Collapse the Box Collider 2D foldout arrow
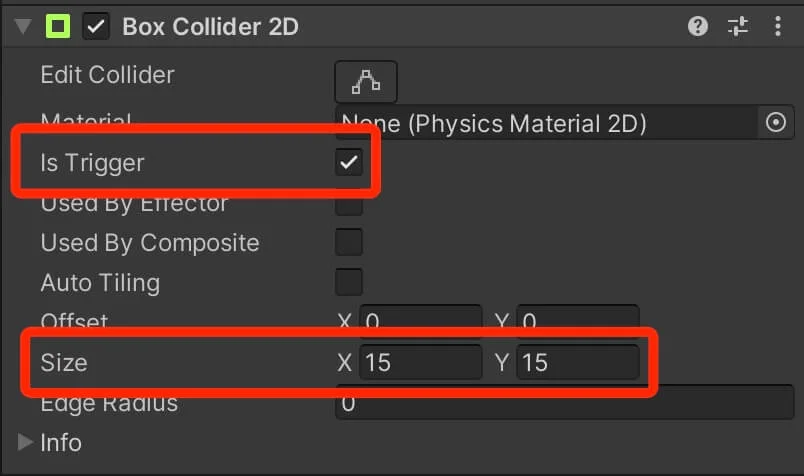804x476 pixels. 23,26
